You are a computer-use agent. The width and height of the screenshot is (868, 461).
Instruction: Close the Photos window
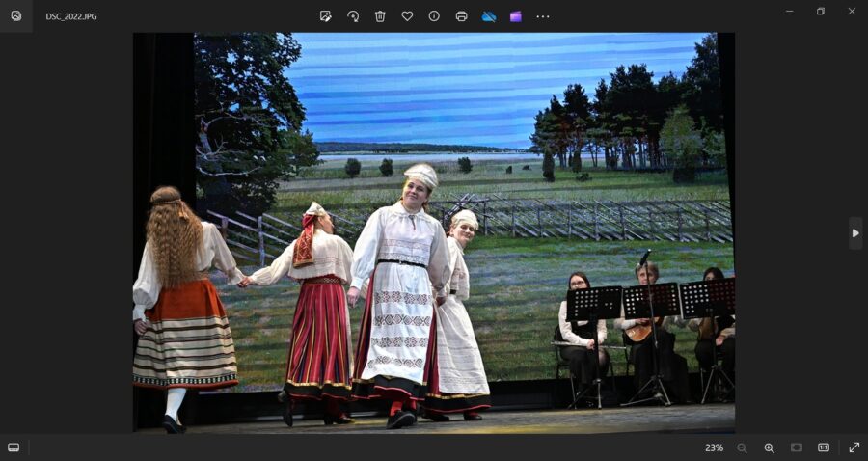(x=852, y=11)
